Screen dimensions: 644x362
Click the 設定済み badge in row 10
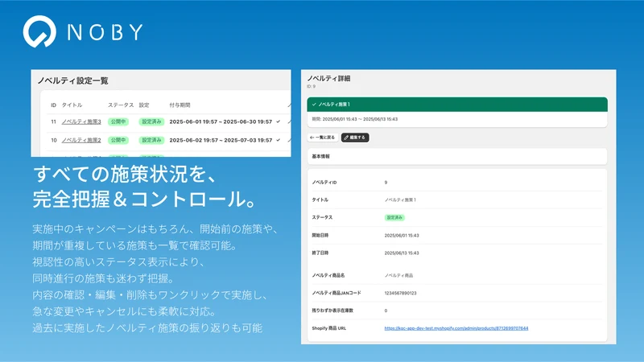click(x=151, y=140)
